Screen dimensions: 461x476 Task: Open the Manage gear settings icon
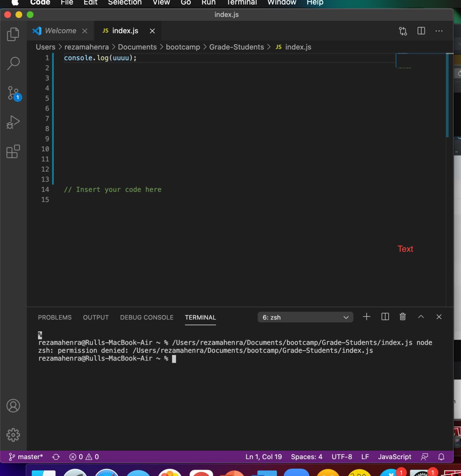(x=13, y=435)
